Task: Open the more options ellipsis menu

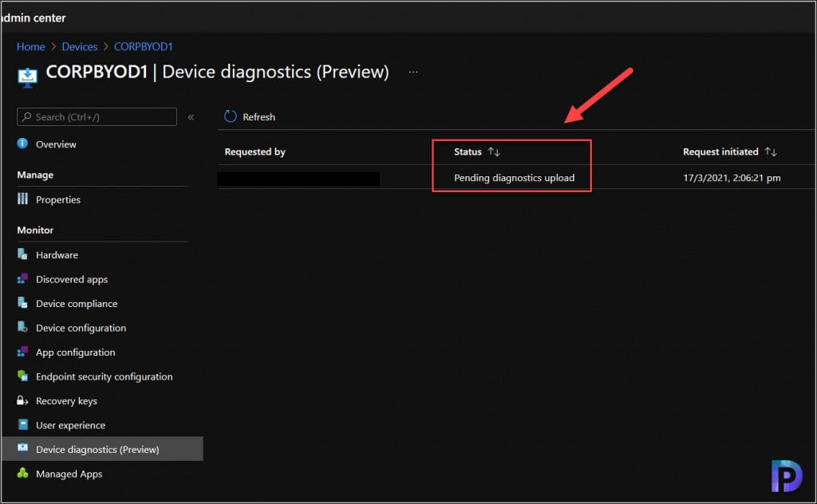Action: point(413,72)
